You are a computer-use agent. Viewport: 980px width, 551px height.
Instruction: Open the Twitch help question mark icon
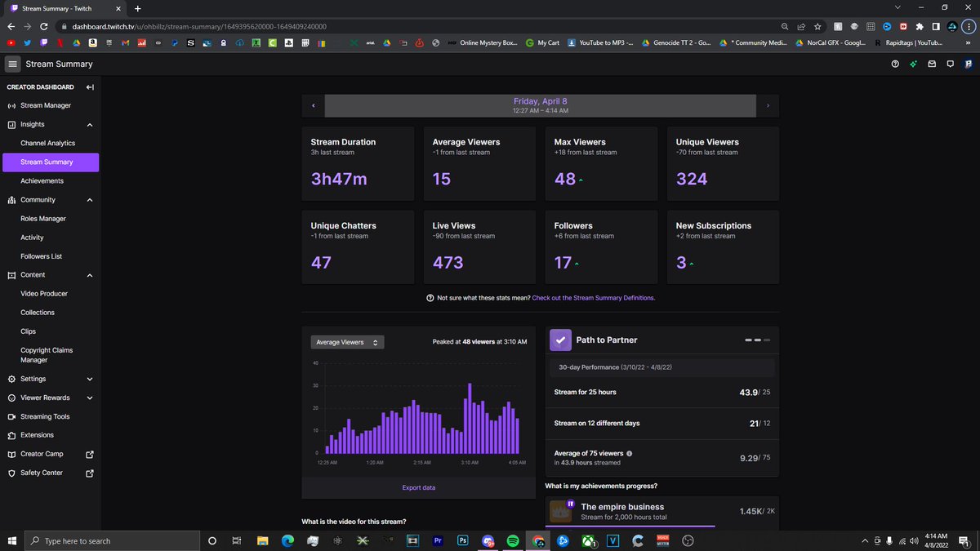[x=895, y=64]
